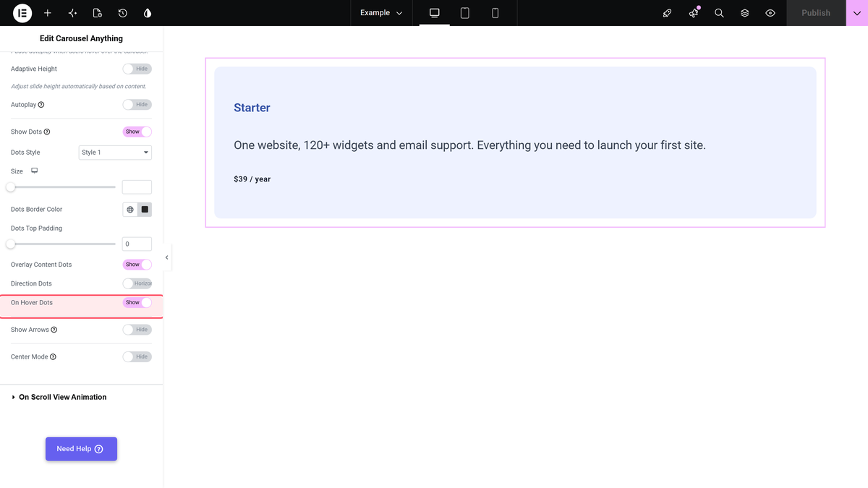
Task: Click the dots Size number field
Action: [137, 187]
